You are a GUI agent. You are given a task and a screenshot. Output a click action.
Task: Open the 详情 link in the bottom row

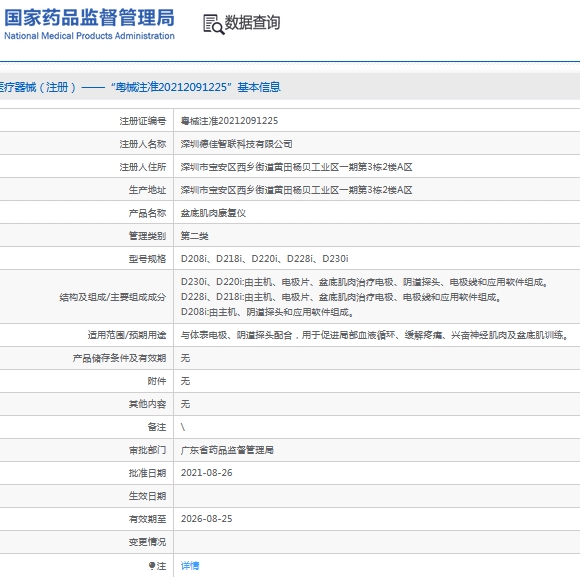coord(190,566)
